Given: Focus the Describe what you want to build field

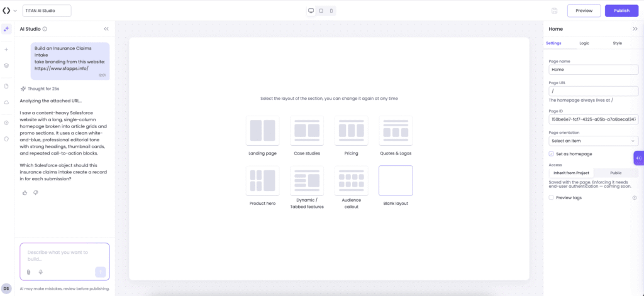Looking at the screenshot, I should [65, 256].
